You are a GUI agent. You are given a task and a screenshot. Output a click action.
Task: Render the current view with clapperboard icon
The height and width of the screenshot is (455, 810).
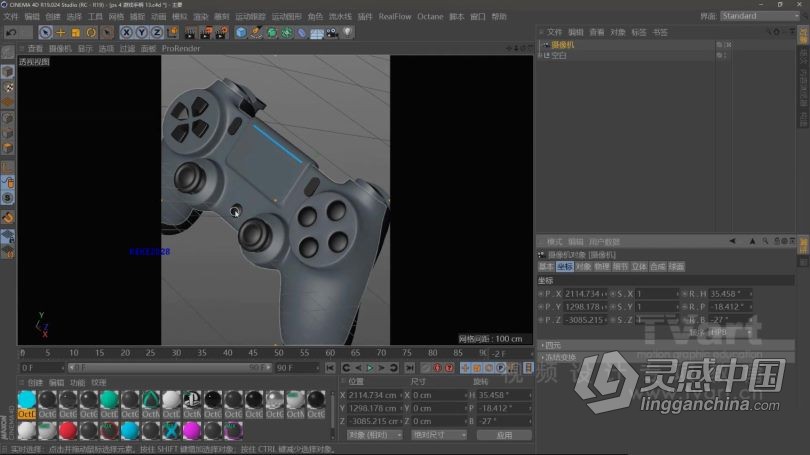coord(190,33)
